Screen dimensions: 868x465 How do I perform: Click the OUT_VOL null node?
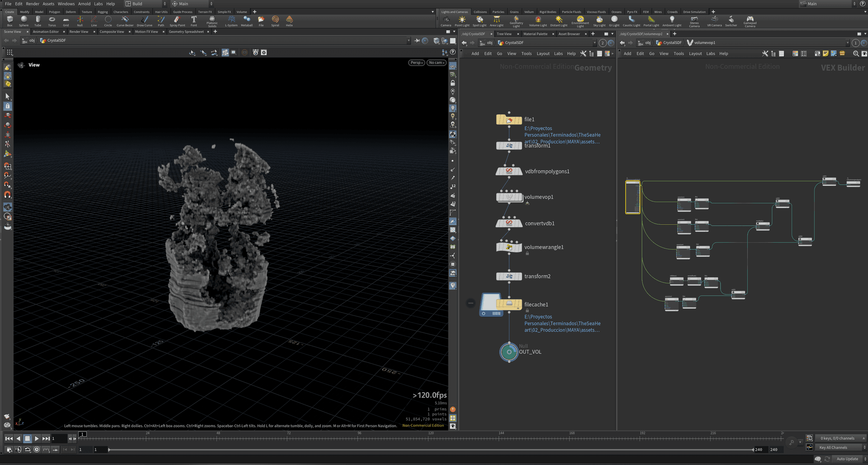(509, 352)
